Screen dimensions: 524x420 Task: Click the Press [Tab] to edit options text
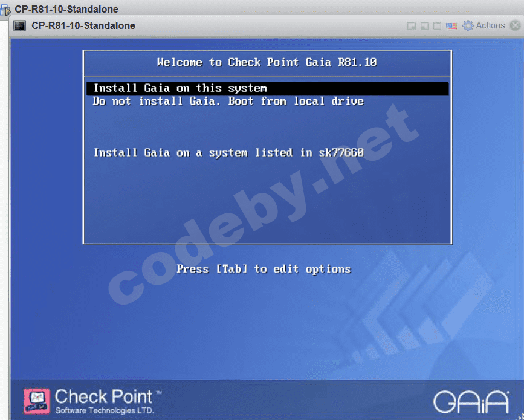[x=264, y=269]
